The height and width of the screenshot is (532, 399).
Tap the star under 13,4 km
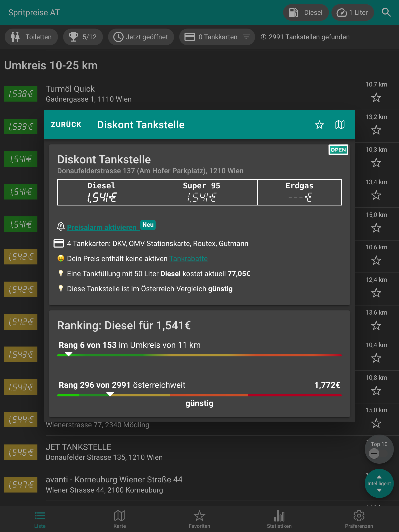[376, 195]
